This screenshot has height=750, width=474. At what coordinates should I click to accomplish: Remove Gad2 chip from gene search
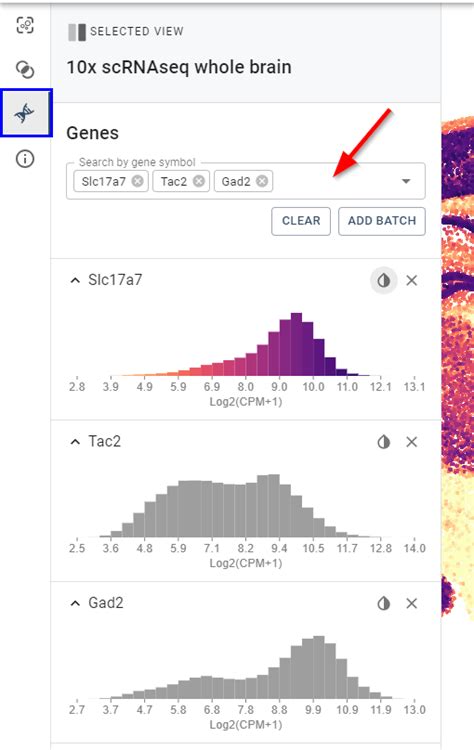click(262, 181)
